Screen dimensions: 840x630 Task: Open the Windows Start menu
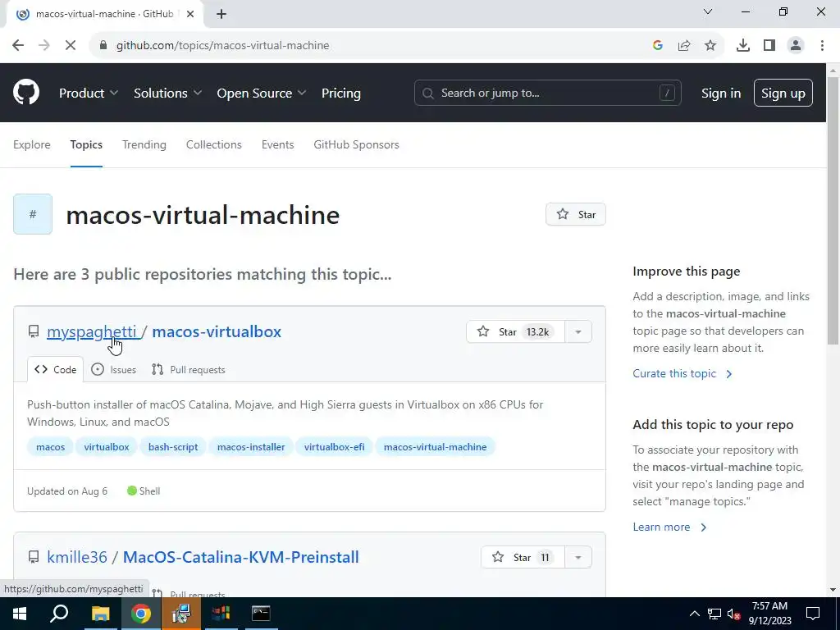click(20, 614)
